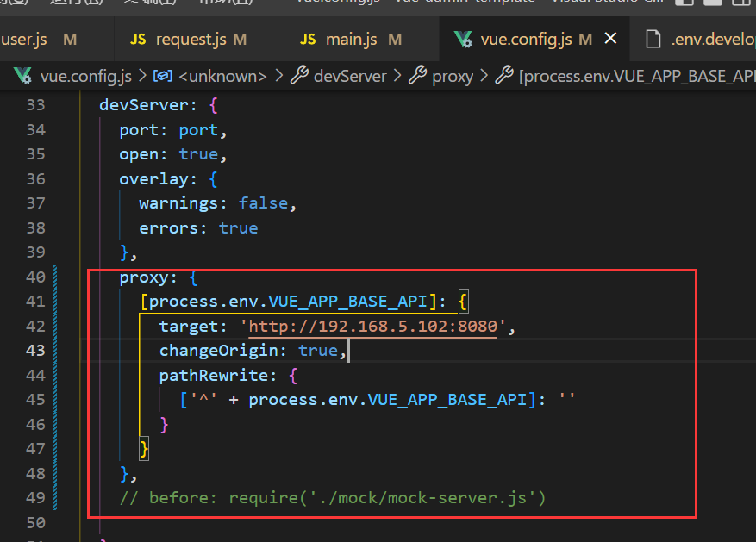Click the Vue logo on vue.config.js tab
The image size is (756, 542).
point(462,40)
